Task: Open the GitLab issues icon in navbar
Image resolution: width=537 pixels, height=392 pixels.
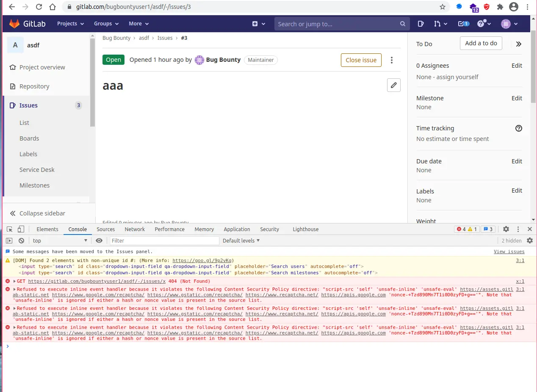Action: pyautogui.click(x=421, y=24)
